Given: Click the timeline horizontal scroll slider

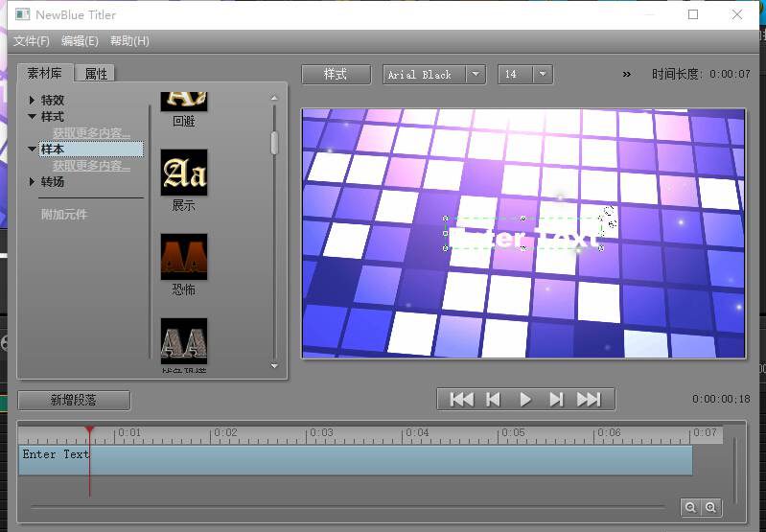Looking at the screenshot, I should coord(348,508).
